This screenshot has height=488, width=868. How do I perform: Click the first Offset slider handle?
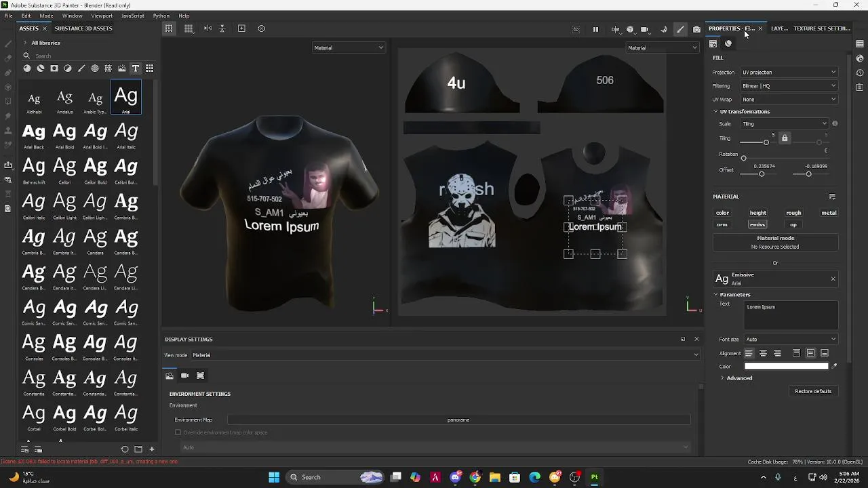(762, 174)
